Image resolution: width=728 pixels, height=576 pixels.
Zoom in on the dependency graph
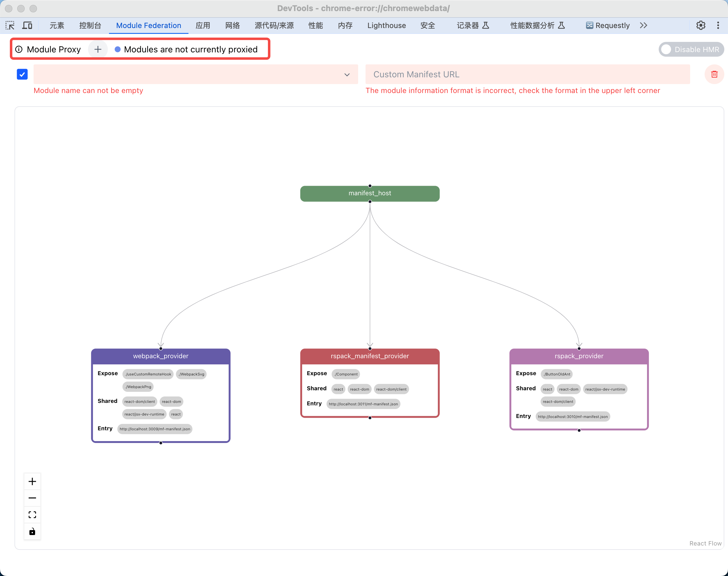(x=32, y=481)
